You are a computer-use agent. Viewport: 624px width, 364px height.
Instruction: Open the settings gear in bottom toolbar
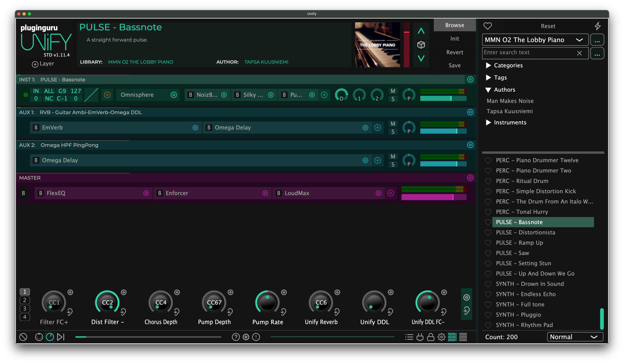(x=441, y=337)
